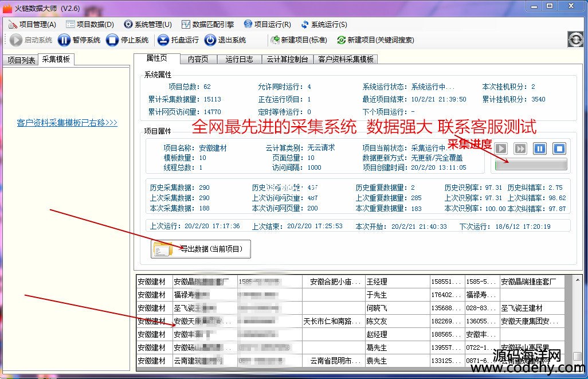588x379 pixels.
Task: Open the 项目管理(A) menu
Action: tap(32, 25)
